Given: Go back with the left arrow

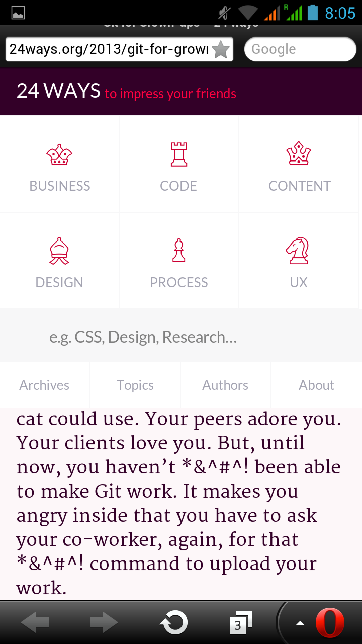Looking at the screenshot, I should pyautogui.click(x=35, y=623).
